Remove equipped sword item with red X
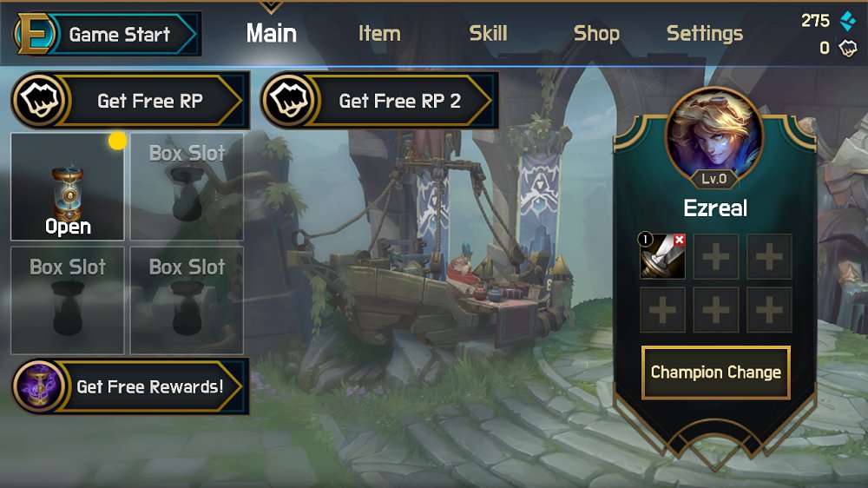 (680, 240)
